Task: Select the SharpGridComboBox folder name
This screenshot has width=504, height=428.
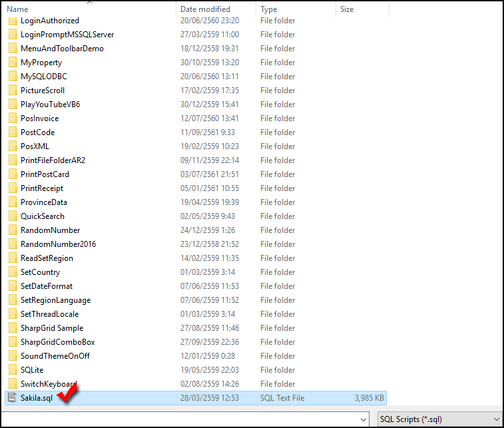Action: click(57, 342)
